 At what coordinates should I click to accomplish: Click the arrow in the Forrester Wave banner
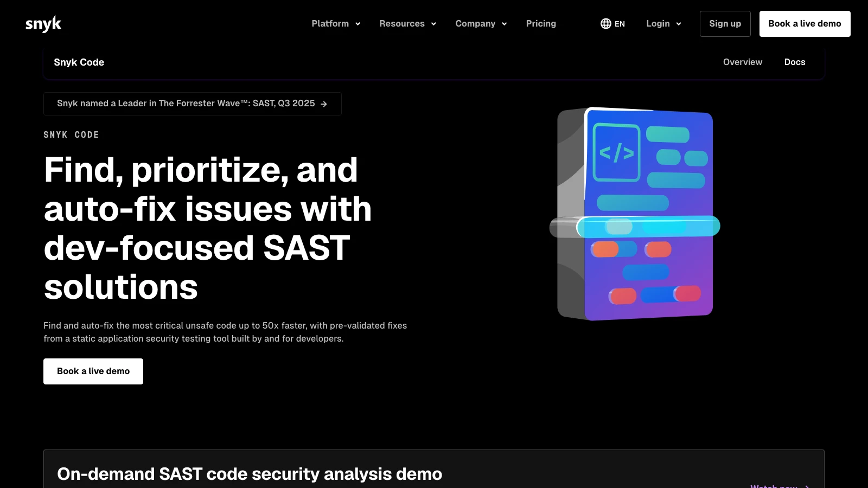tap(324, 104)
